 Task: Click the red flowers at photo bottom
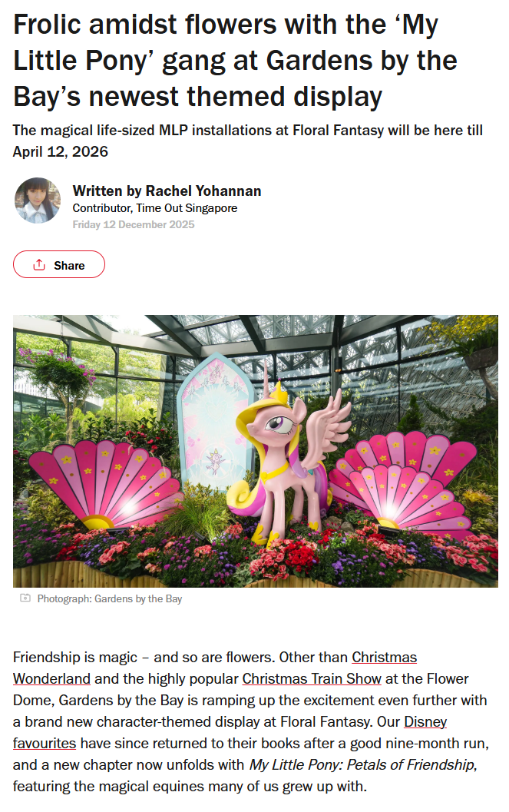(299, 558)
